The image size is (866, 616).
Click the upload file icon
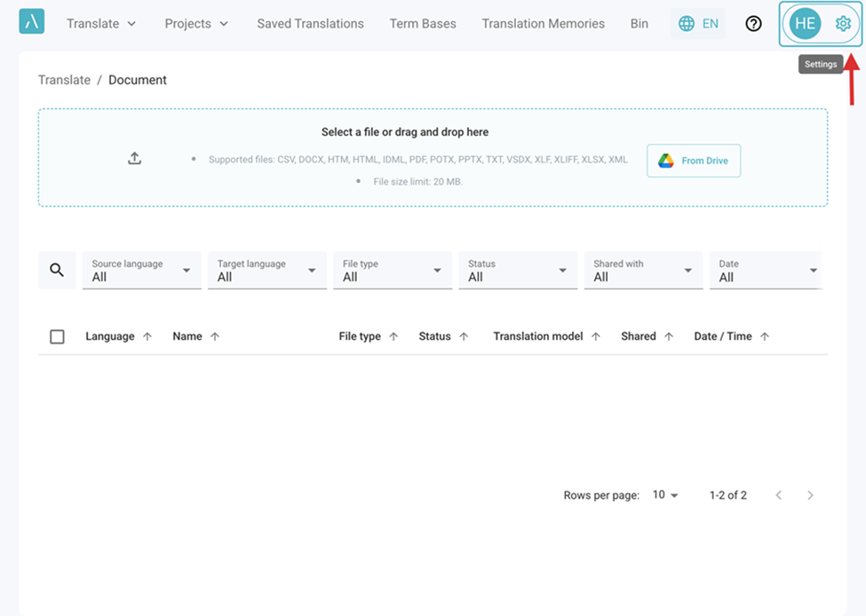135,158
